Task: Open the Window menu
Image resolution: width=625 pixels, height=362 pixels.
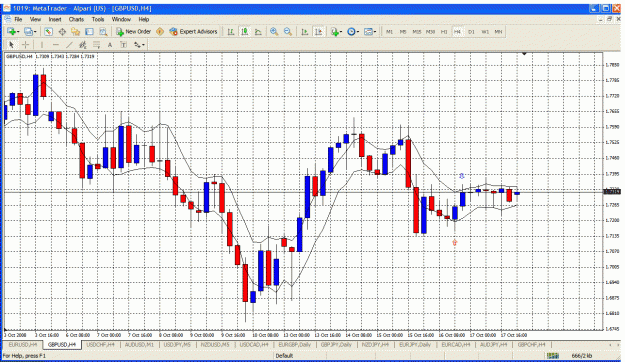Action: [x=121, y=19]
